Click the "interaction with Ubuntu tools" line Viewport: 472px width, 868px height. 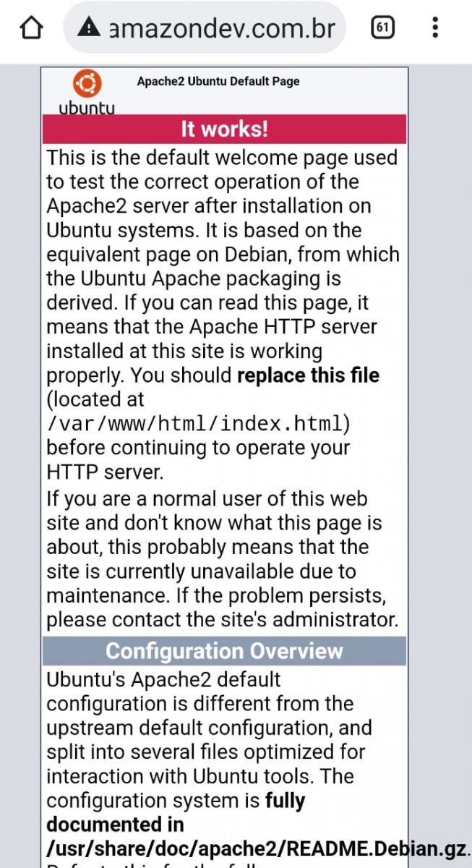tap(200, 776)
